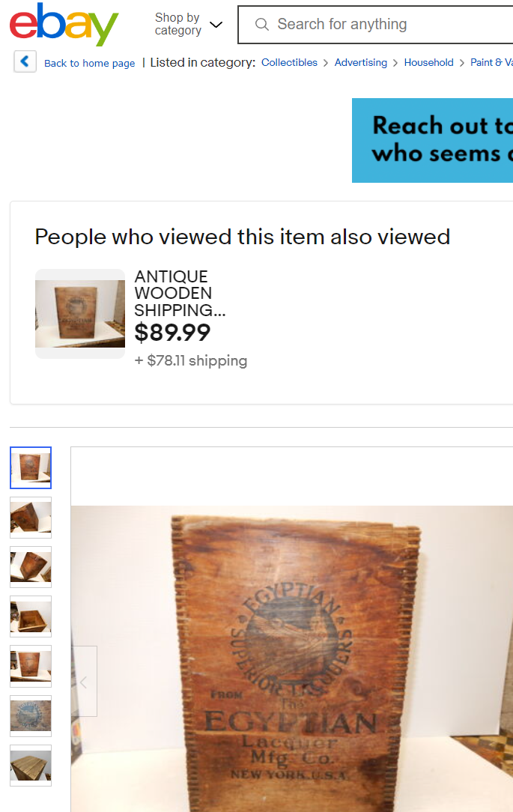Click the back arrow button

click(x=25, y=61)
